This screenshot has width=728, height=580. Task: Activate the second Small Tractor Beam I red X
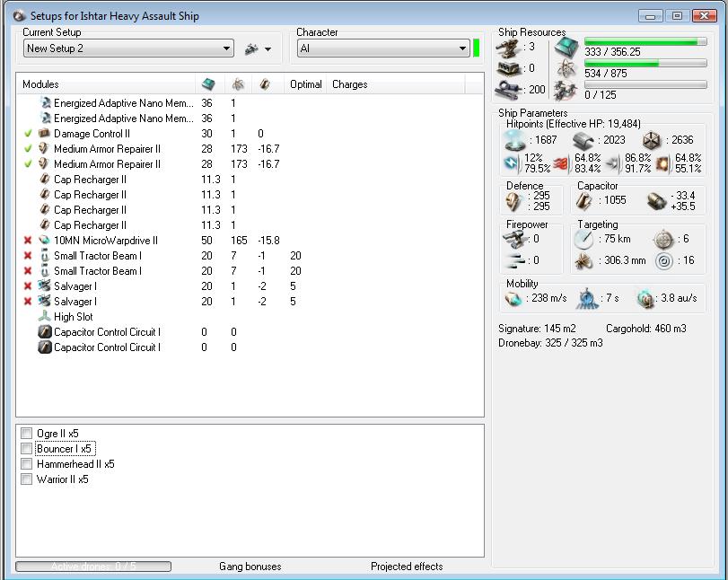point(28,271)
